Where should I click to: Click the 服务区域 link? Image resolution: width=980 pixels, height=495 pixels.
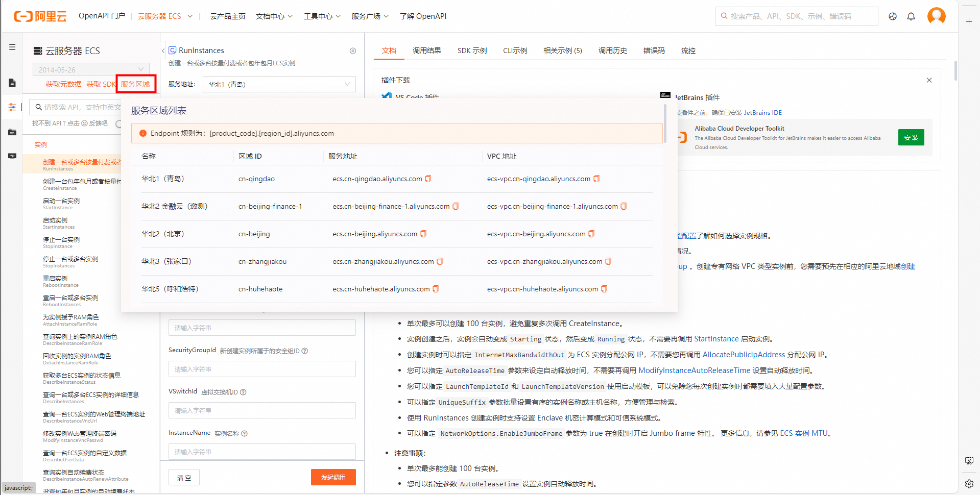click(135, 84)
